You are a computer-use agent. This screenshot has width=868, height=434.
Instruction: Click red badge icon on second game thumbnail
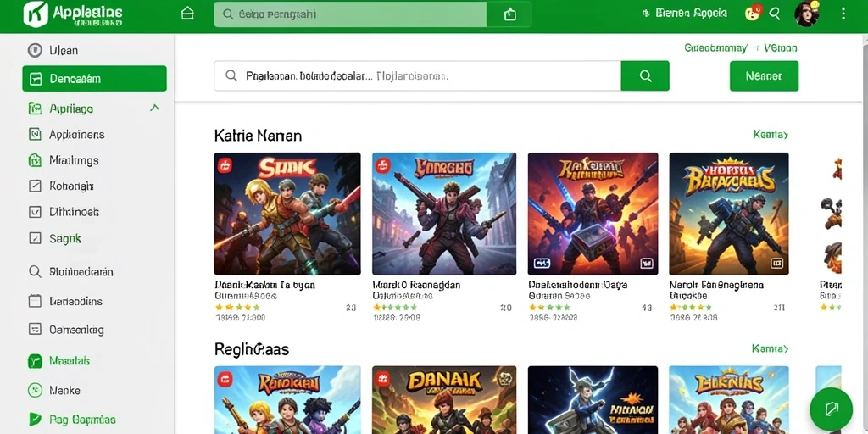point(383,165)
